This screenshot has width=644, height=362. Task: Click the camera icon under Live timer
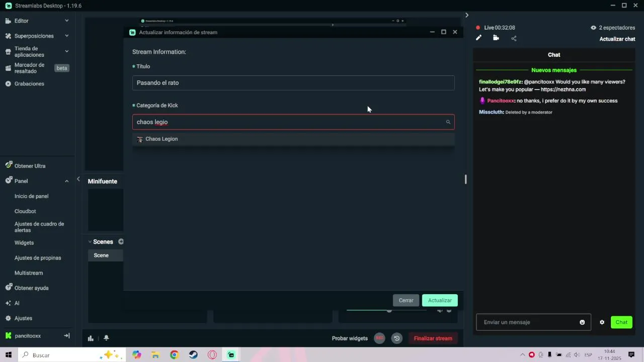(x=496, y=38)
